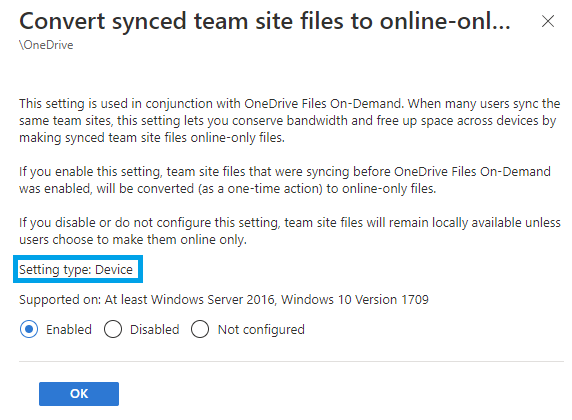This screenshot has width=572, height=420.
Task: Pick the Not configured radio button circle
Action: pyautogui.click(x=200, y=329)
